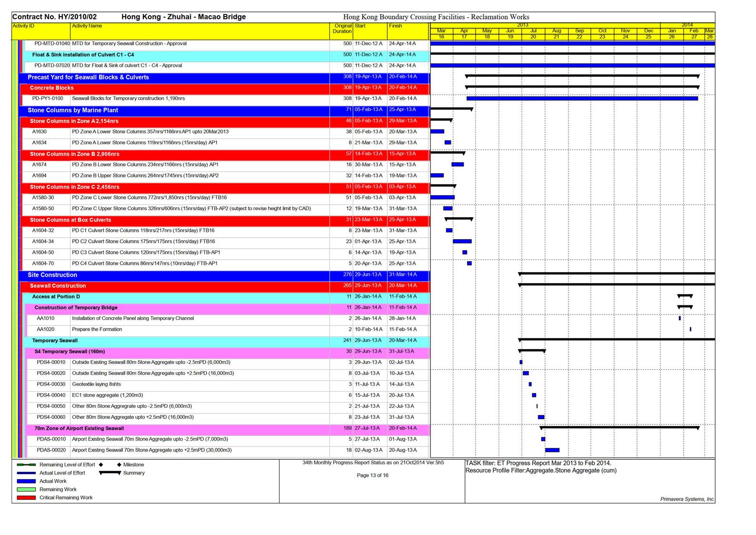The width and height of the screenshot is (756, 535).
Task: Click the 2014 year header in the timeline
Action: 687,25
